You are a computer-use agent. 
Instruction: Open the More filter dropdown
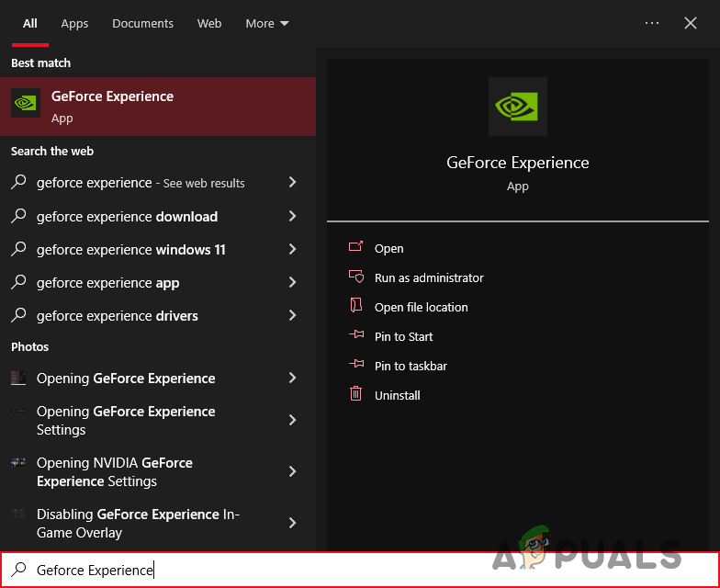coord(267,24)
